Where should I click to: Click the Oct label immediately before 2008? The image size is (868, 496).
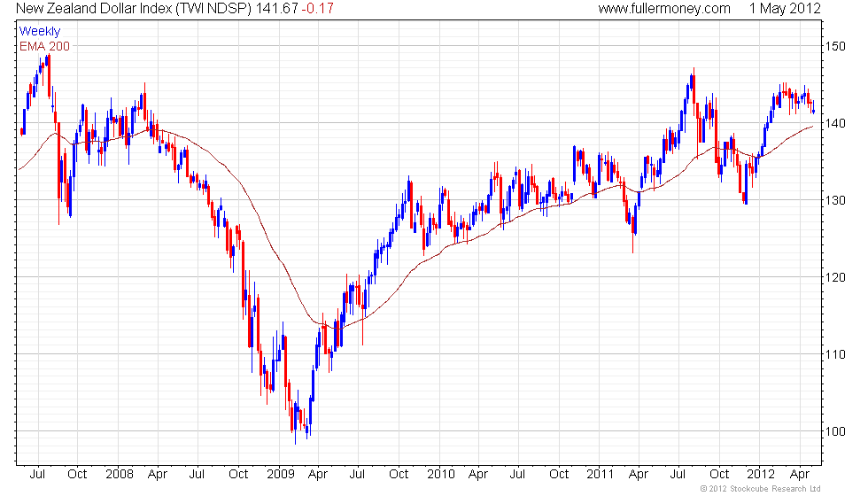pyautogui.click(x=77, y=474)
